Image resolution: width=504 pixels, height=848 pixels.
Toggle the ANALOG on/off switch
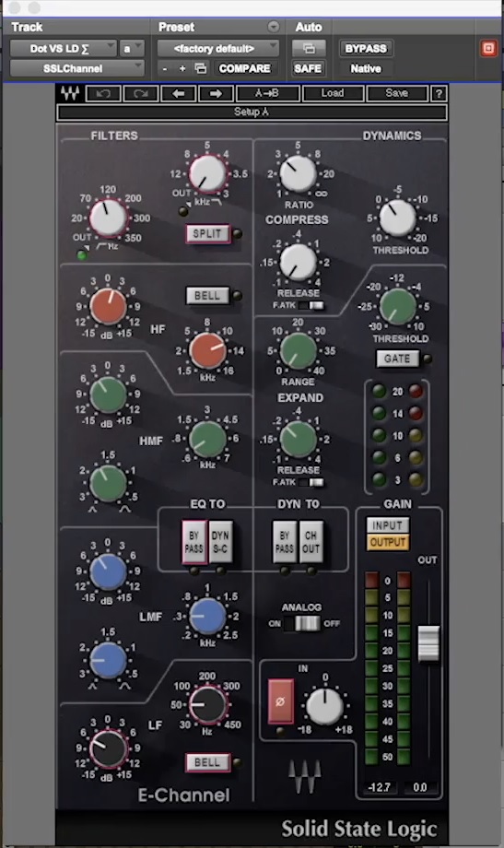(x=301, y=624)
